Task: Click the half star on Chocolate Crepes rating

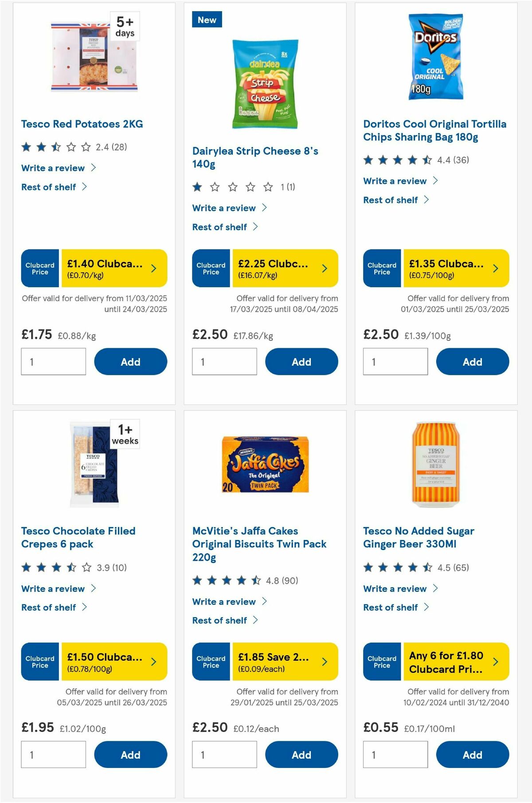Action: click(x=72, y=567)
